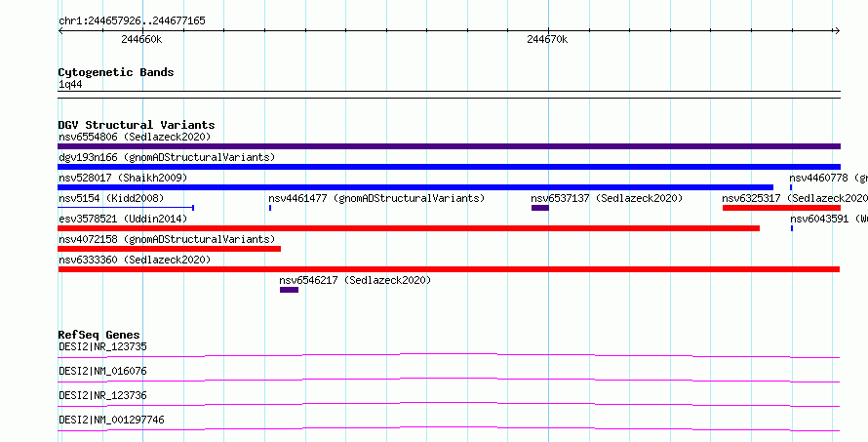Click the Cytogenetic Bands track title
The width and height of the screenshot is (868, 442).
pos(116,72)
